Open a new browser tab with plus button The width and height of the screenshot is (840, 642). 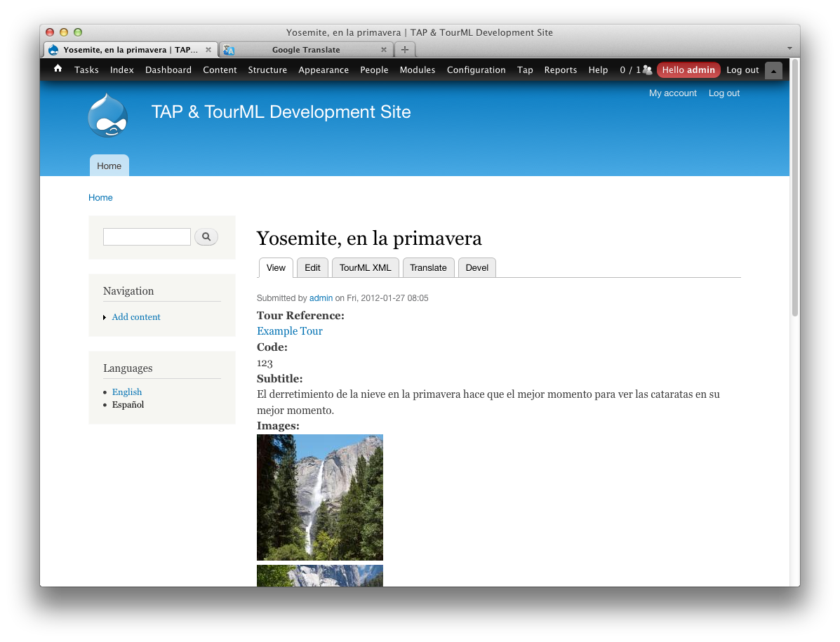405,50
